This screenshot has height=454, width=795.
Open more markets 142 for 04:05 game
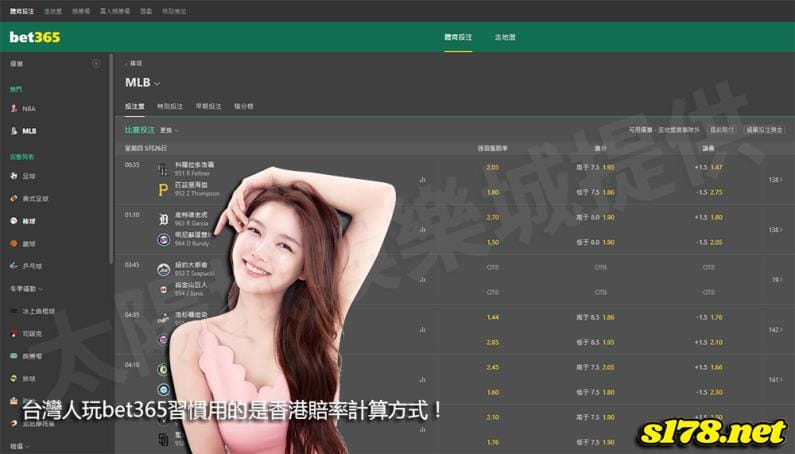775,330
